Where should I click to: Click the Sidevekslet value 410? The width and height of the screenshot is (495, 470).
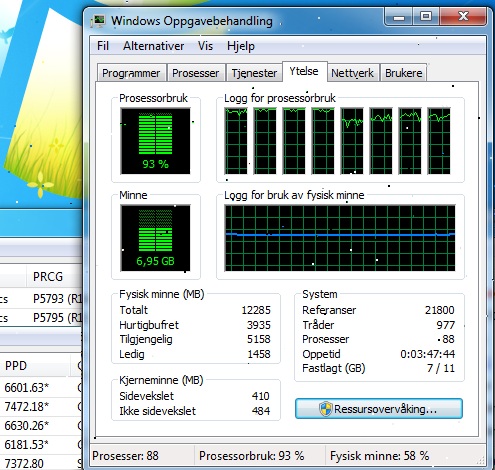(261, 396)
